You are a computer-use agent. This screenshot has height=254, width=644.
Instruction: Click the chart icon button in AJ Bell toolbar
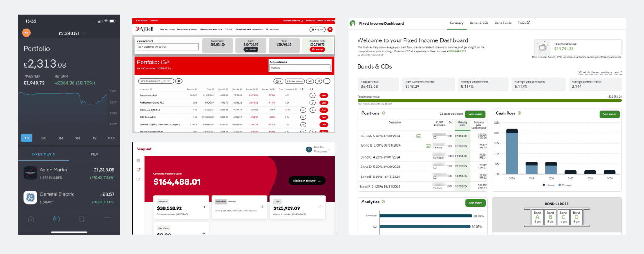coord(310,81)
